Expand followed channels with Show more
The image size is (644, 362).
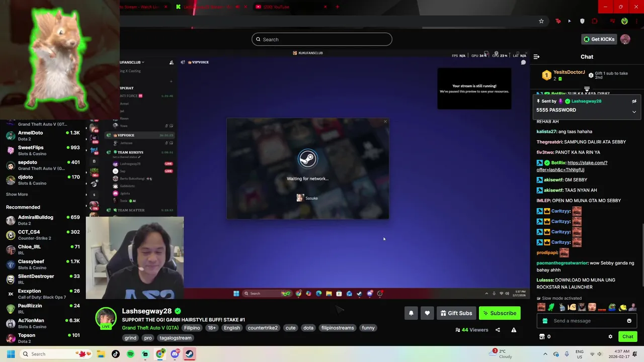tap(17, 195)
